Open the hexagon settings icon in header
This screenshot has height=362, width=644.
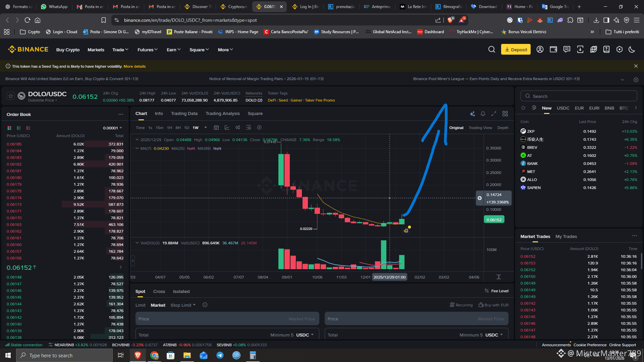[x=620, y=50]
